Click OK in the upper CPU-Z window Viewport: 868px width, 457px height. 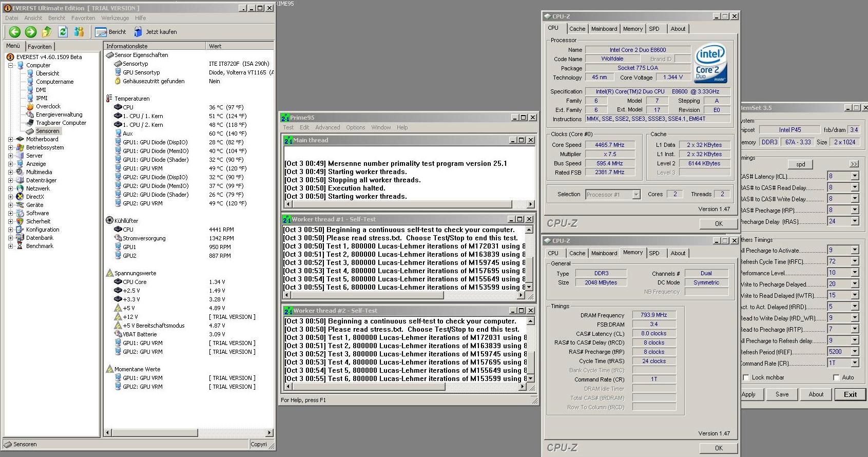719,224
